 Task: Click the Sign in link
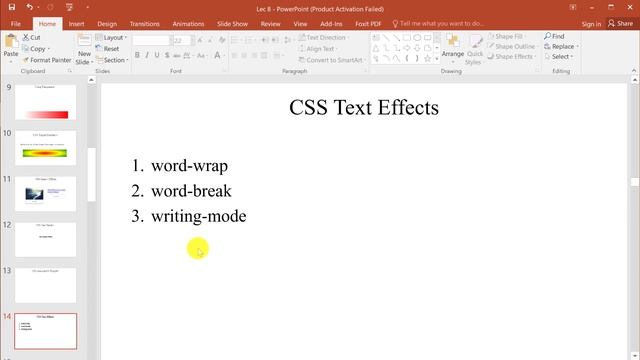591,24
